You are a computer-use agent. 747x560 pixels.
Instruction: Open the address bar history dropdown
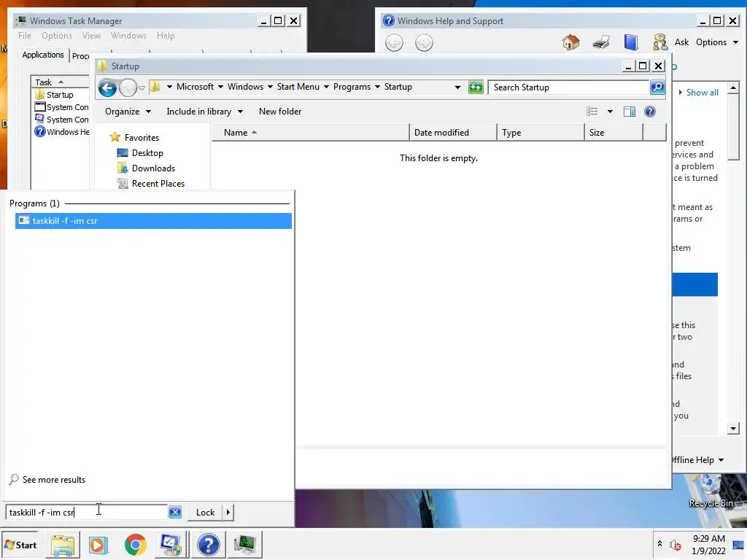pyautogui.click(x=457, y=87)
